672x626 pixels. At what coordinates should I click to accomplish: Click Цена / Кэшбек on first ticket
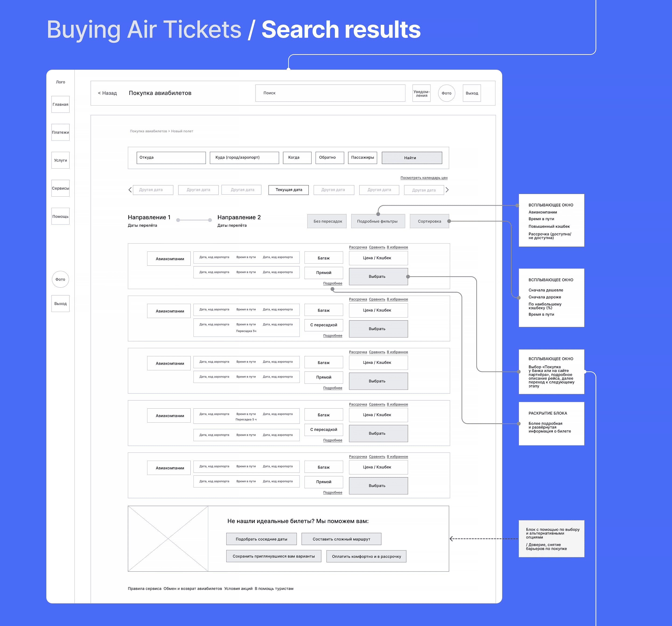[378, 258]
